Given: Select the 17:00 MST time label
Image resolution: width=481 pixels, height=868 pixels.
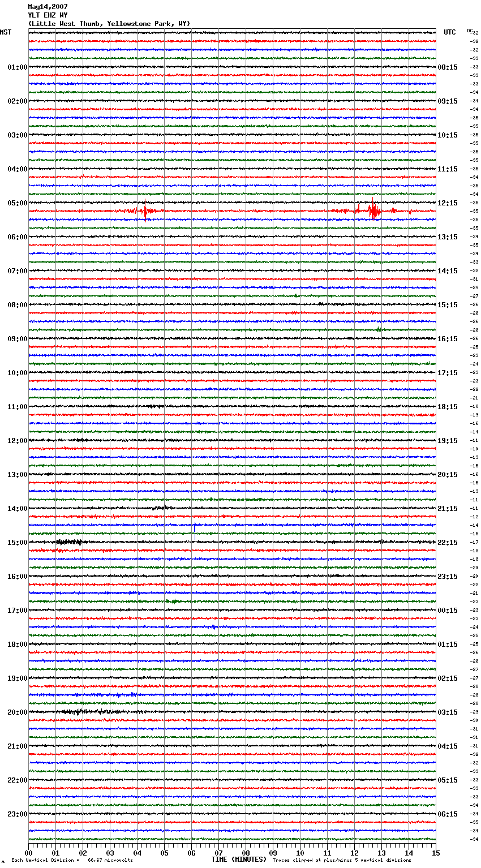Looking at the screenshot, I should (18, 611).
